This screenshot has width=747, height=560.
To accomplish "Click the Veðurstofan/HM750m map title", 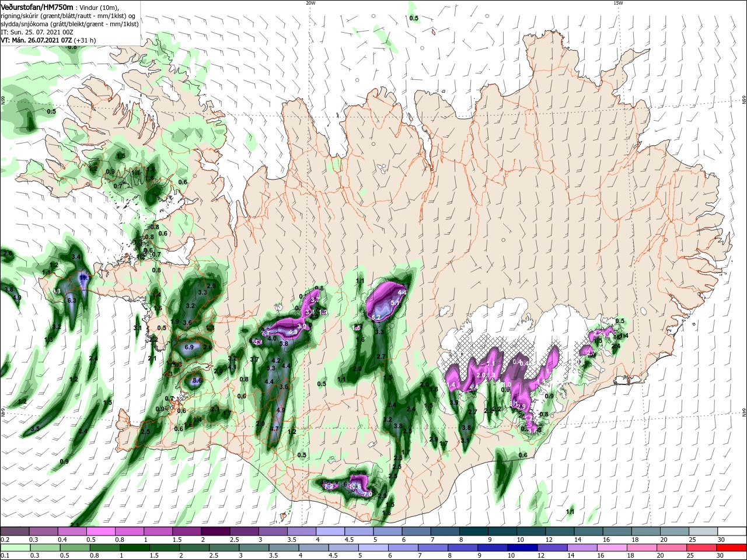I will pyautogui.click(x=37, y=6).
